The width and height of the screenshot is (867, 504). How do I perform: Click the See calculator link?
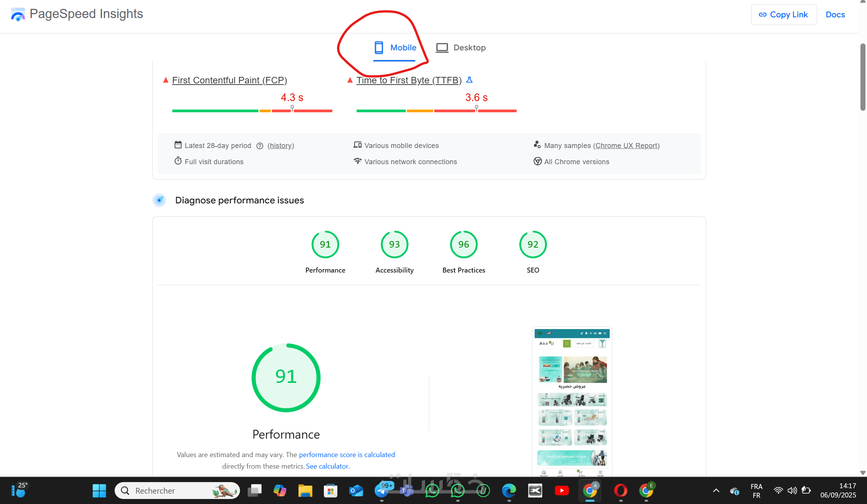coord(327,466)
